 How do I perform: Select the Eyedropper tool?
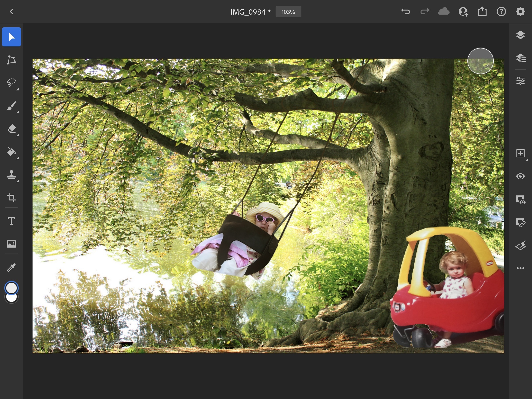11,267
